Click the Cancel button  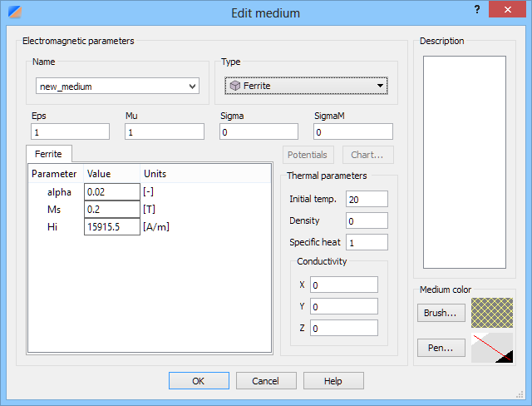click(266, 381)
